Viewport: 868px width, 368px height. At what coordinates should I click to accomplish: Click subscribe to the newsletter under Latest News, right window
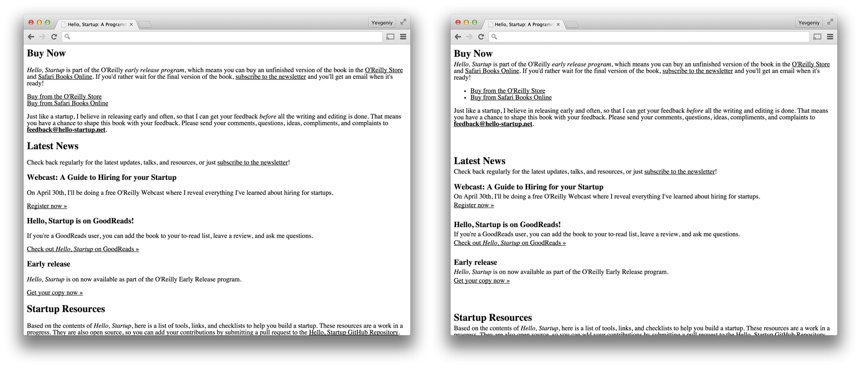point(679,172)
